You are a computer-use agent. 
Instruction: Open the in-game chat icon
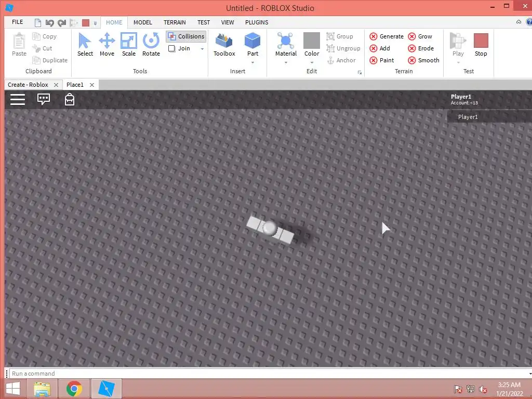[x=44, y=99]
